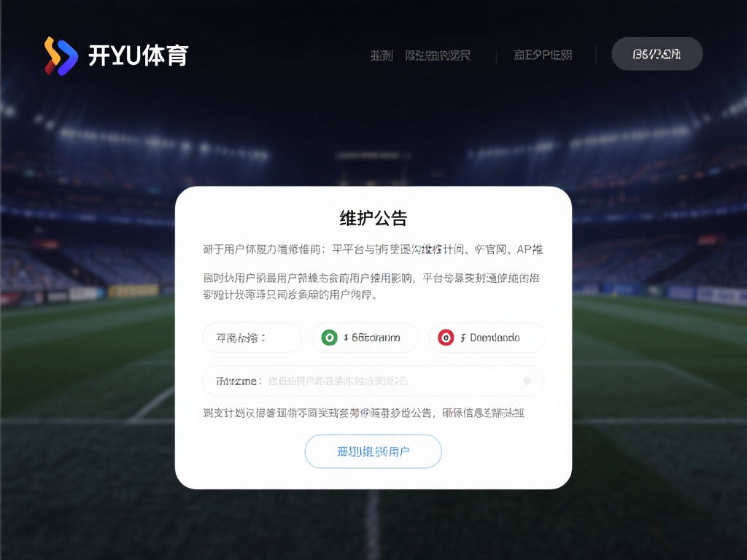Viewport: 747px width, 560px height.
Task: Click the paragraph ending 用户 above the pills
Action: pyautogui.click(x=371, y=286)
